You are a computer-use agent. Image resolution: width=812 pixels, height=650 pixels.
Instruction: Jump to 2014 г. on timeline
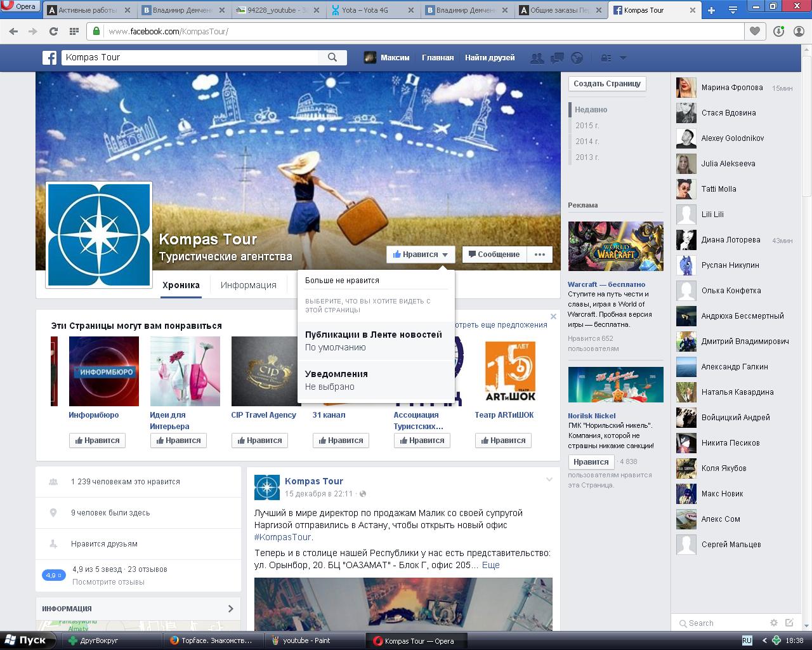587,142
